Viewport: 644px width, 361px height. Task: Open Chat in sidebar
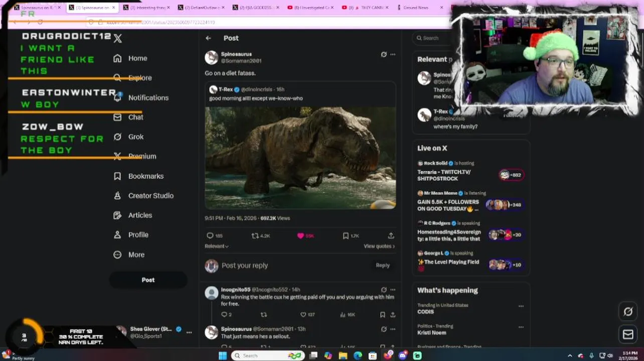tap(128, 117)
